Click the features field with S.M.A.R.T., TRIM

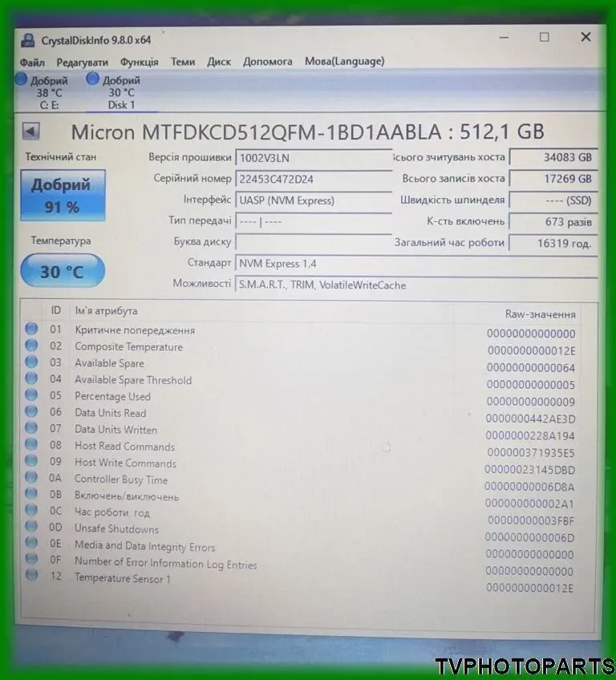coord(416,285)
